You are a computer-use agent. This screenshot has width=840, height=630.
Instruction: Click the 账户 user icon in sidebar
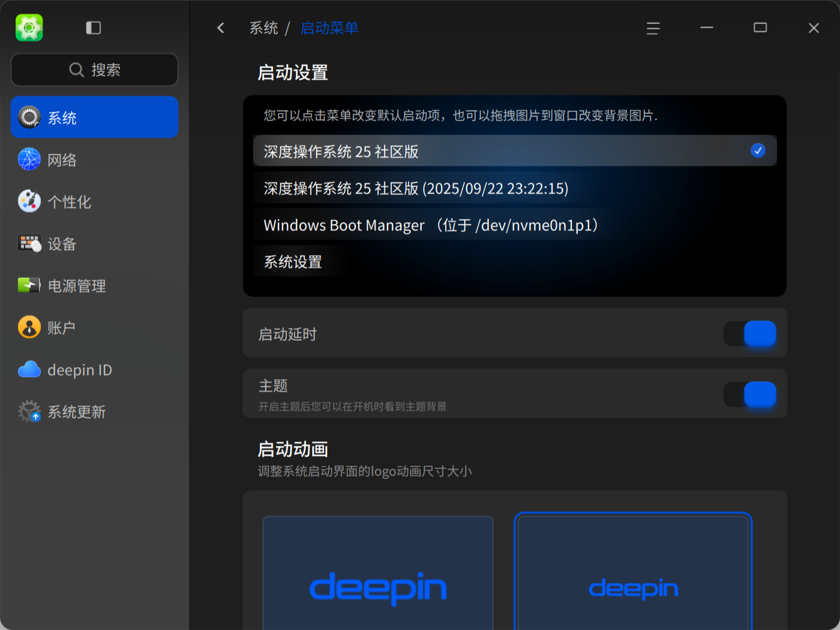[x=29, y=328]
